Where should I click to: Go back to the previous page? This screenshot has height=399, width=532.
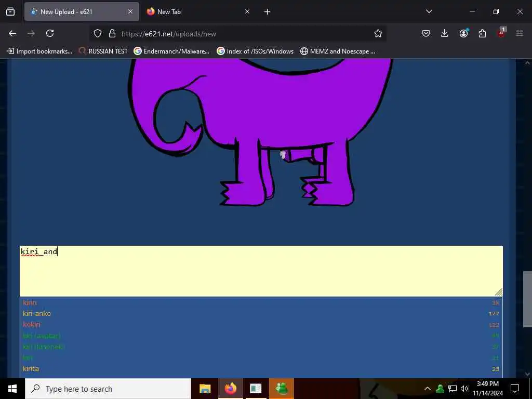click(12, 33)
